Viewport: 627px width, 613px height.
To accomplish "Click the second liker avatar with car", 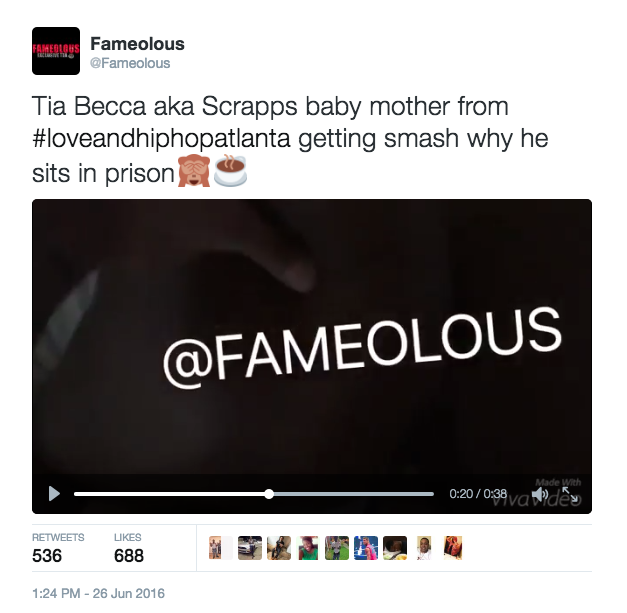I will click(x=250, y=548).
